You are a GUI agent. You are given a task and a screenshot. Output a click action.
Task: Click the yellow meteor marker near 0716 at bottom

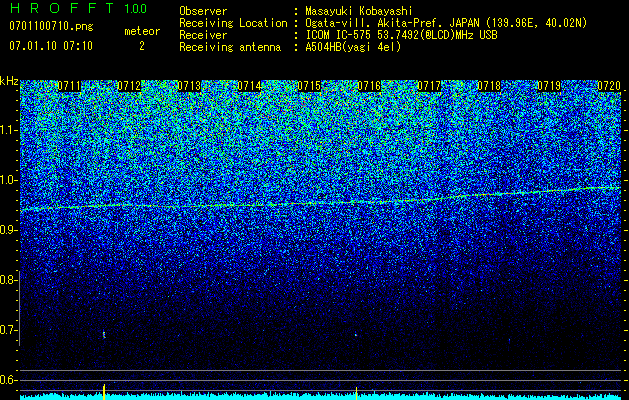click(356, 393)
